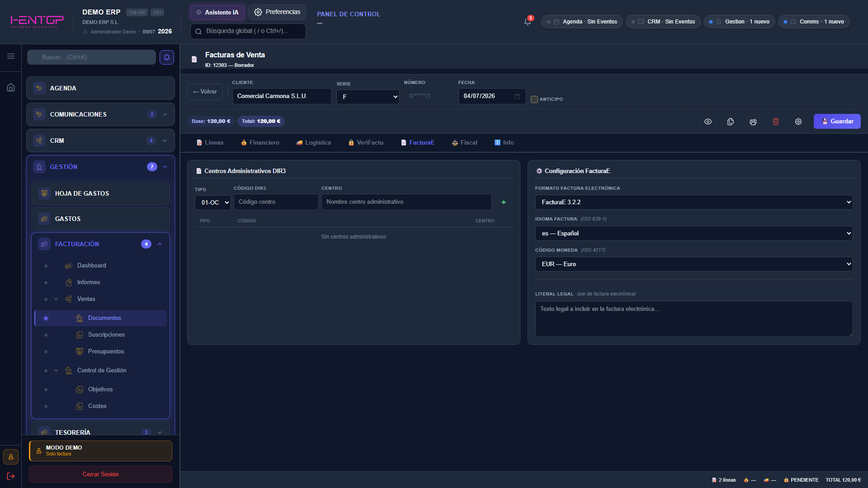Switch to the VeriFactu tab
This screenshot has width=868, height=488.
[366, 143]
